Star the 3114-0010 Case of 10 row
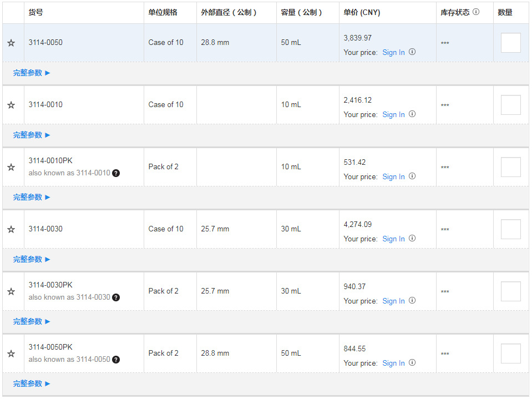This screenshot has width=532, height=399. pyautogui.click(x=11, y=105)
